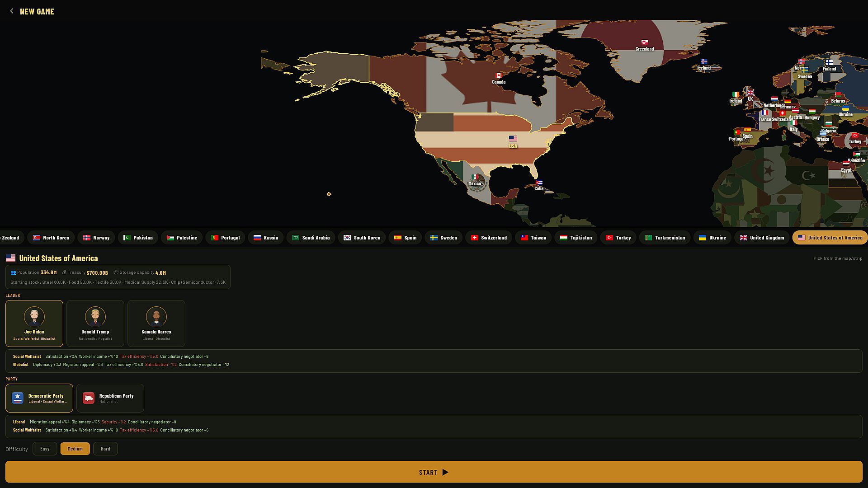Select South Korea in the country strip
This screenshot has width=868, height=488.
pos(362,238)
